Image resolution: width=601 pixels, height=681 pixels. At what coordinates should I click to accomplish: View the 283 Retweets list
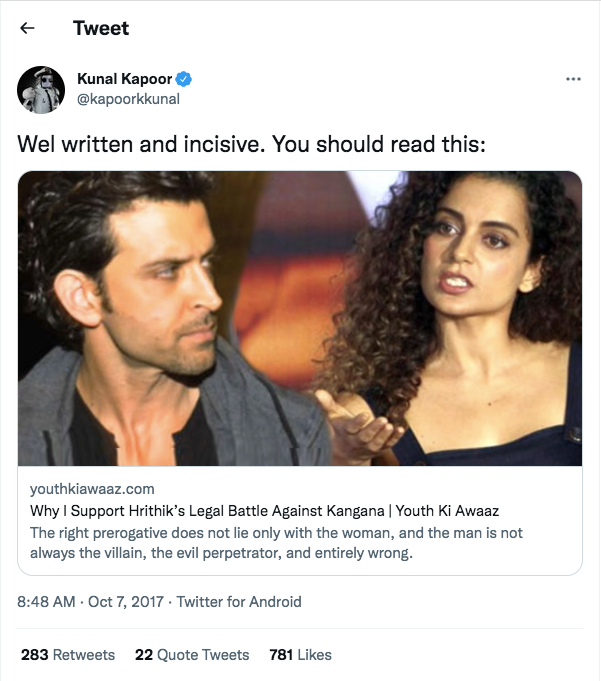coord(68,655)
